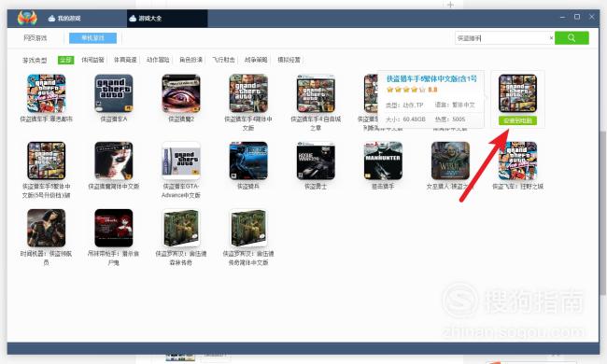Clear search text with the x button
Image resolution: width=607 pixels, height=364 pixels.
pyautogui.click(x=551, y=38)
